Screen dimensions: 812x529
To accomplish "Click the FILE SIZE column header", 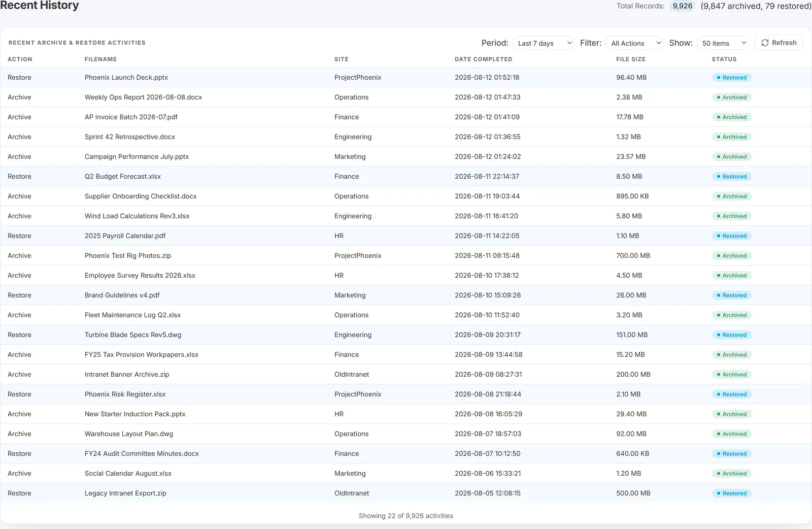I will 631,59.
